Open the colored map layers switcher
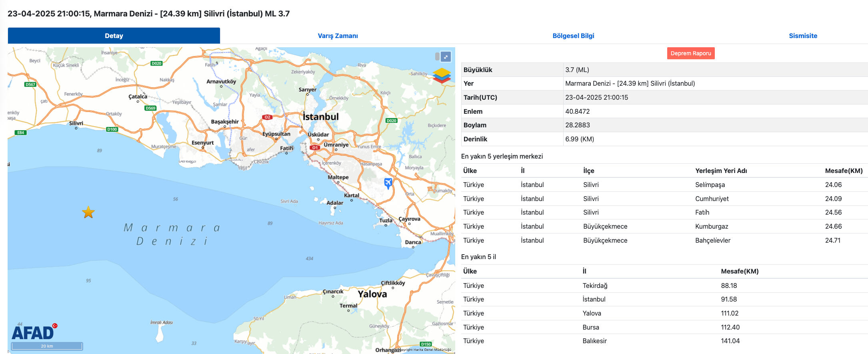The width and height of the screenshot is (868, 354). [442, 75]
